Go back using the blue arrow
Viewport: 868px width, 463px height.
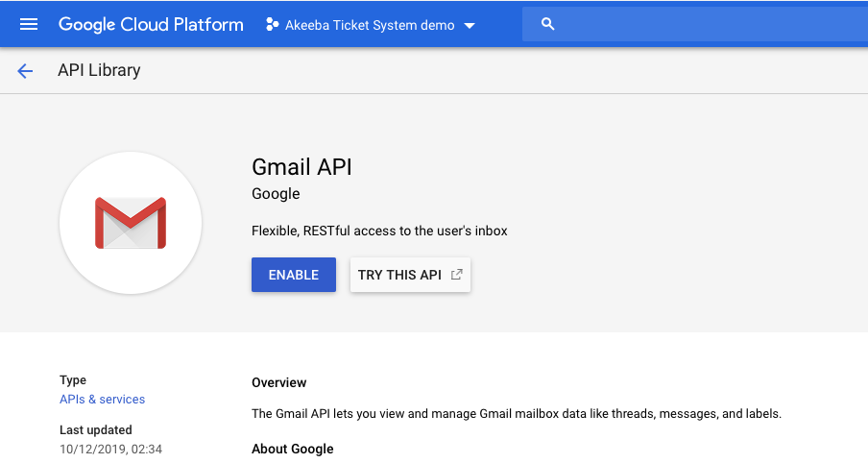click(25, 71)
